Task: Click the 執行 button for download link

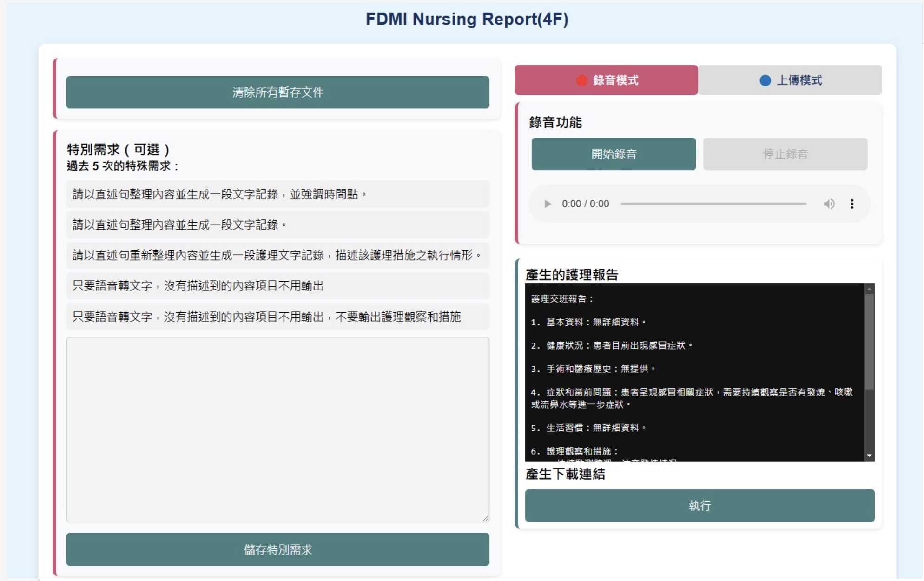Action: [x=700, y=505]
